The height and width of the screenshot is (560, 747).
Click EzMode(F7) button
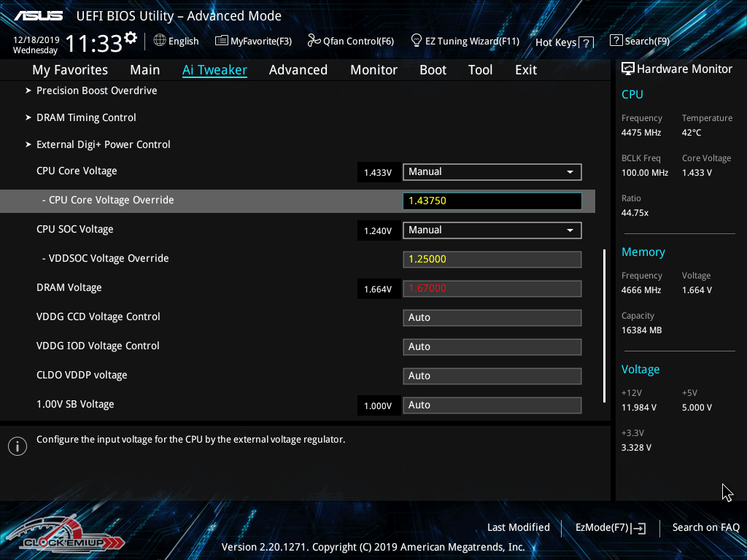pos(610,528)
